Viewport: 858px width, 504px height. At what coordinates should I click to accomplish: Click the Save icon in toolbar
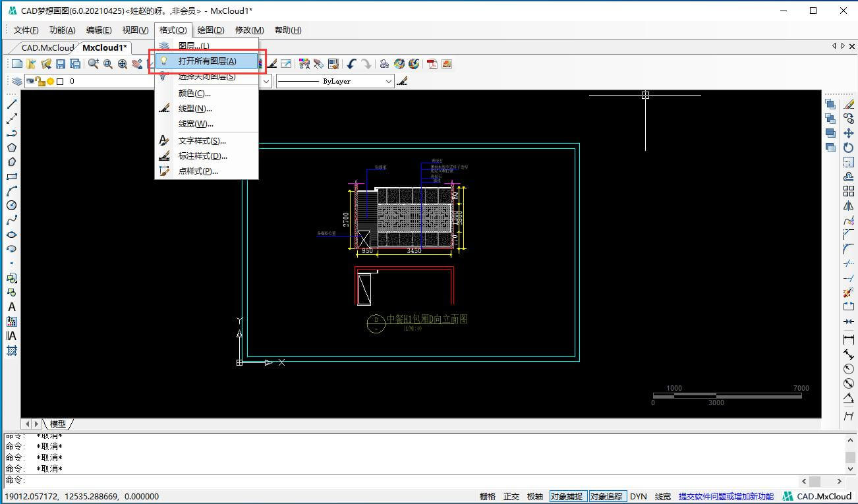61,64
